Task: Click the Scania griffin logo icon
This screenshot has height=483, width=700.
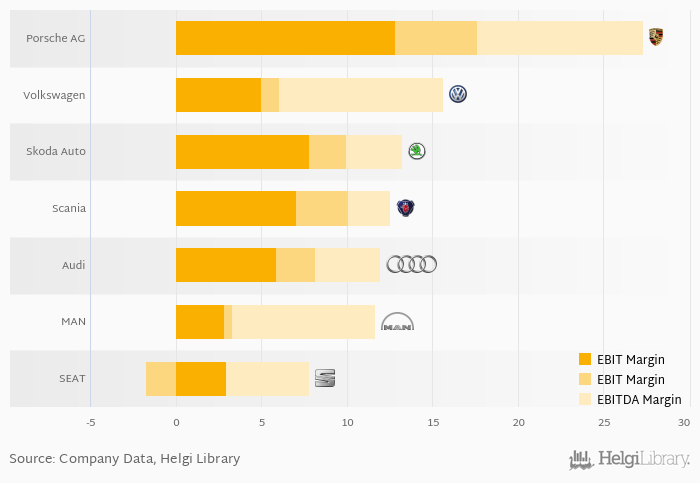Action: (x=405, y=208)
